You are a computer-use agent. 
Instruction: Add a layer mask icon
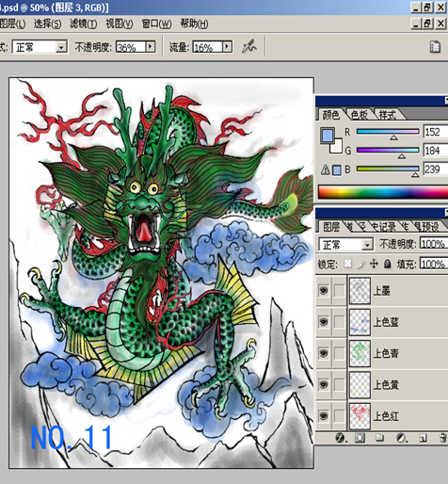pos(360,438)
